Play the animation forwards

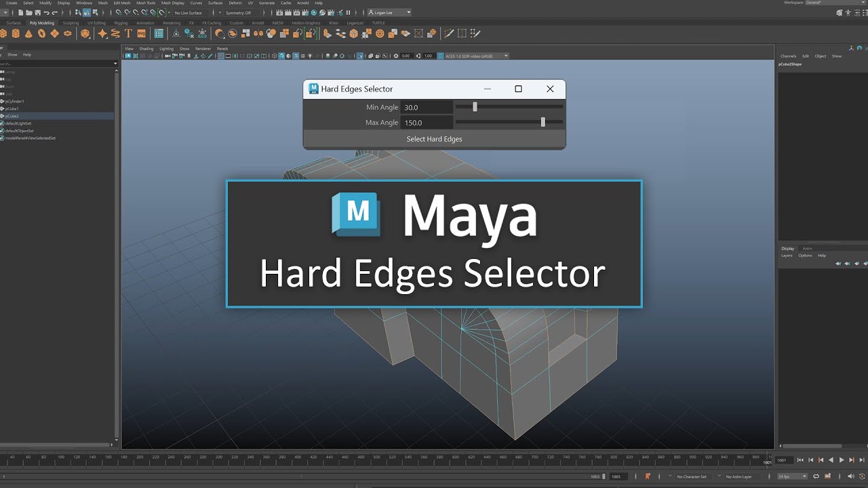point(842,460)
